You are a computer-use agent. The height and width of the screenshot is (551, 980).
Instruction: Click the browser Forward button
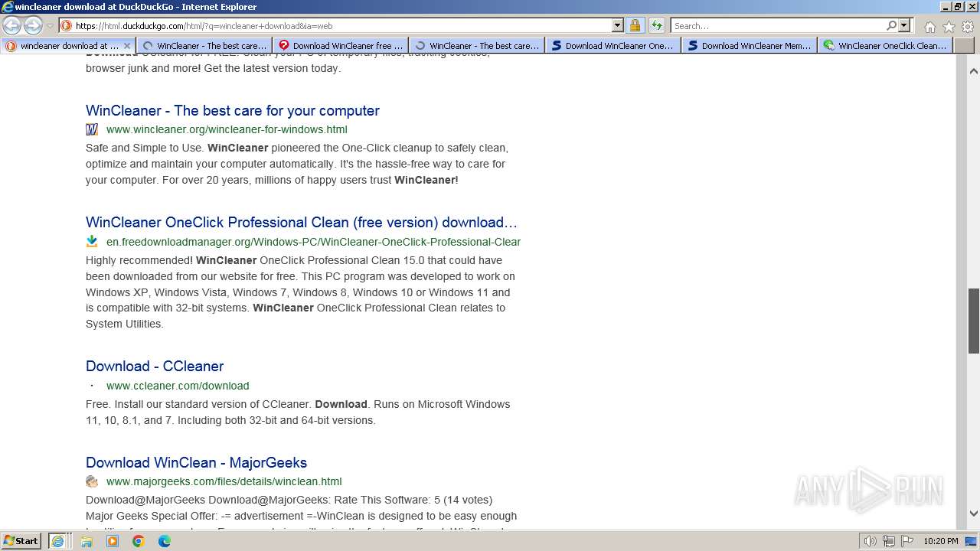[33, 25]
